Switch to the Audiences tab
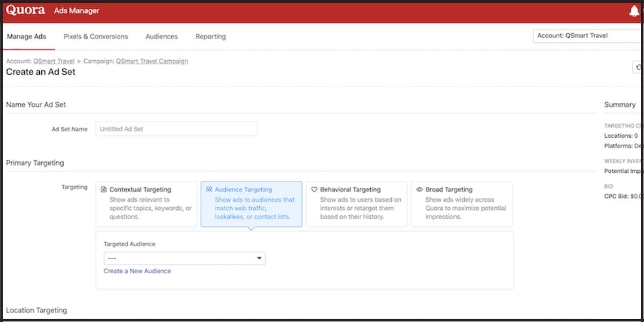Image resolution: width=644 pixels, height=322 pixels. (162, 36)
